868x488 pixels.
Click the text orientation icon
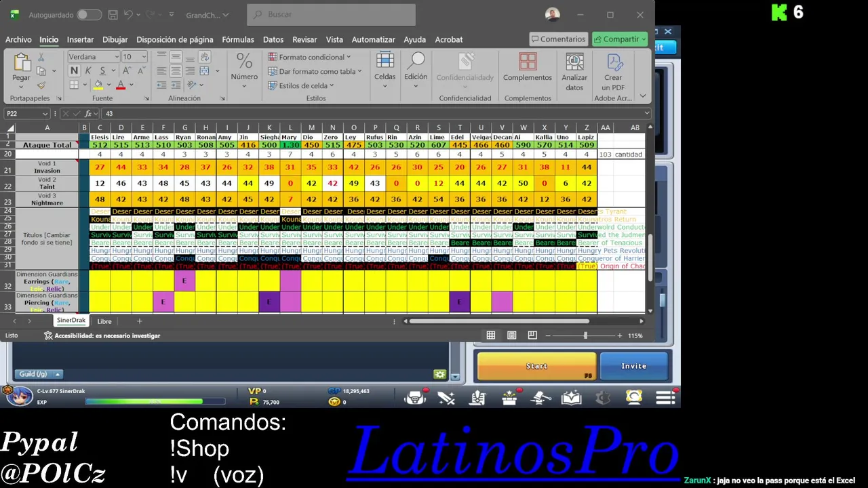point(192,85)
